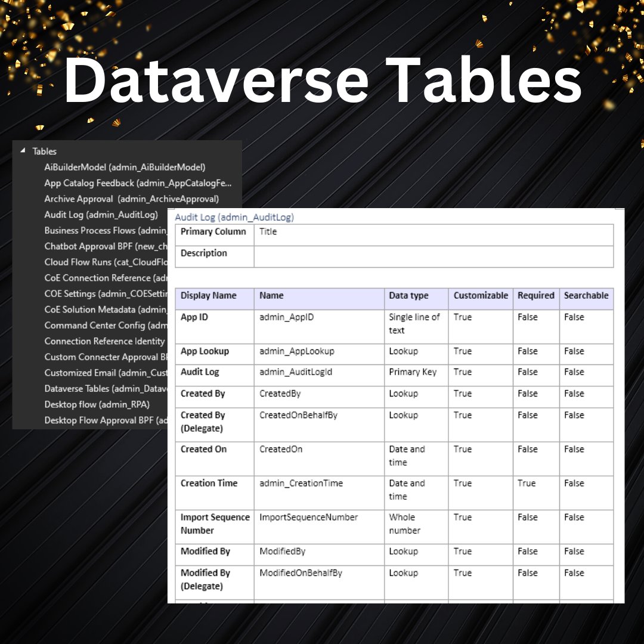Select the Title primary column value
The height and width of the screenshot is (644, 644).
coord(268,231)
